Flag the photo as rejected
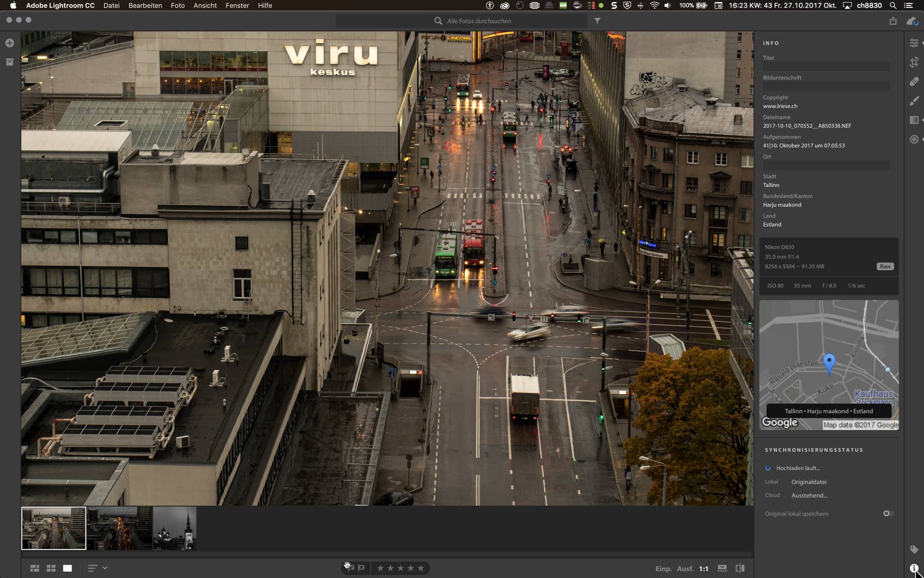Viewport: 924px width, 578px height. [361, 568]
